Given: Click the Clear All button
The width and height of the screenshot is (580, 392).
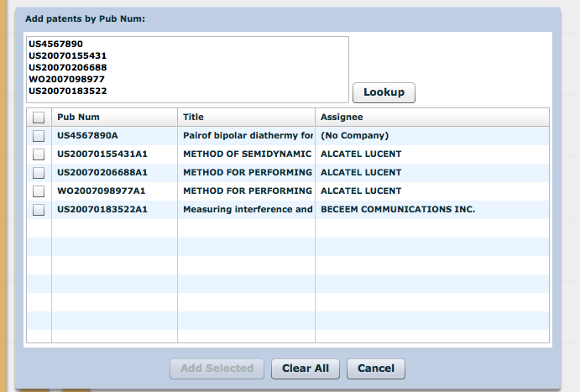Looking at the screenshot, I should [x=306, y=368].
